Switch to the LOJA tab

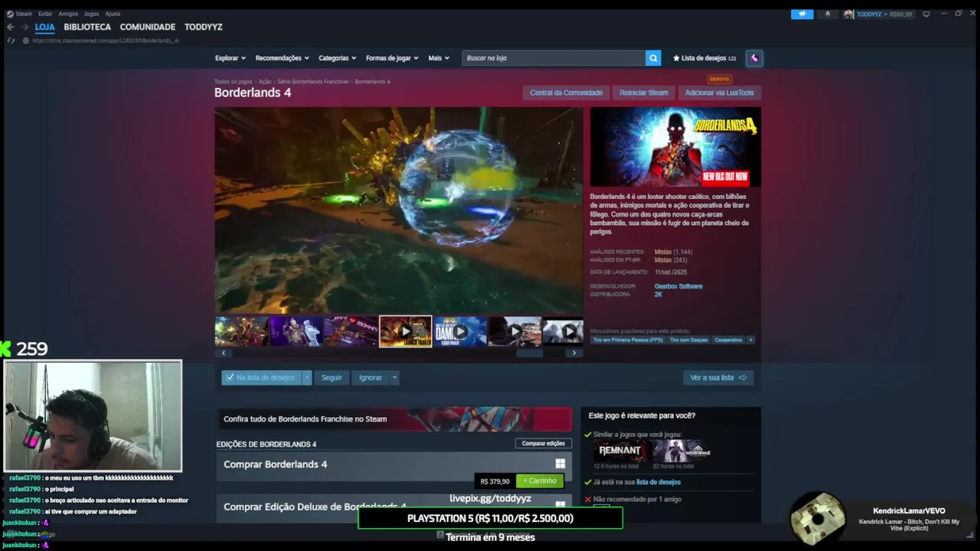click(x=44, y=27)
